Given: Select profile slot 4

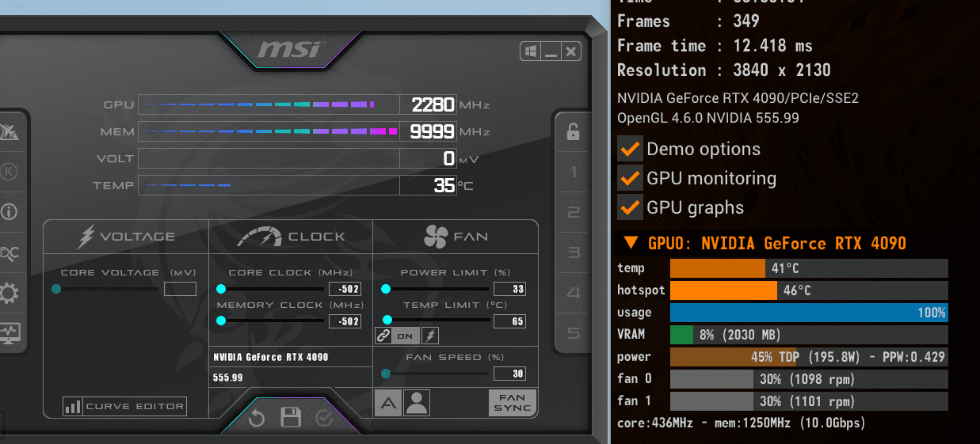Looking at the screenshot, I should tap(574, 293).
